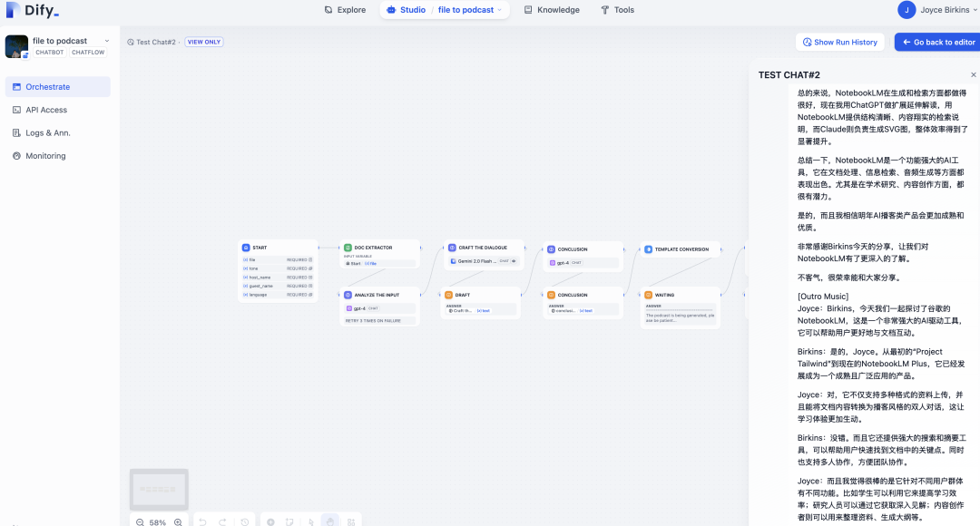Select the DOC EXTRACTOR node

coord(380,255)
